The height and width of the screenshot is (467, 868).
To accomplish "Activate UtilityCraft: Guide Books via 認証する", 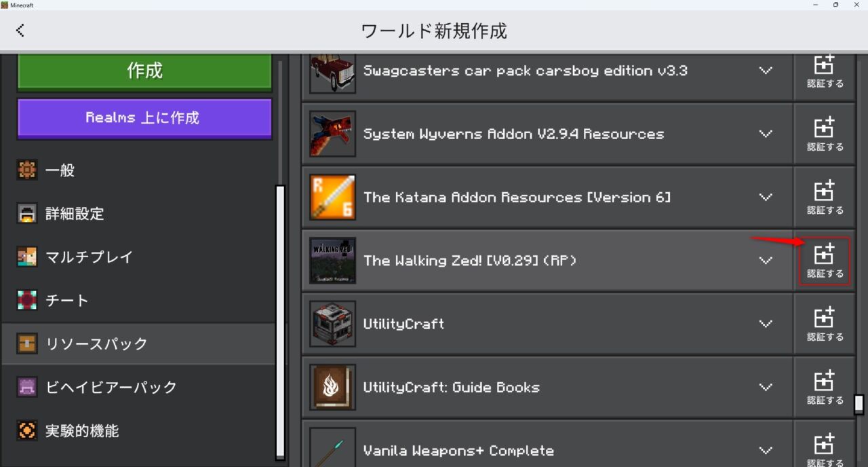I will point(825,387).
